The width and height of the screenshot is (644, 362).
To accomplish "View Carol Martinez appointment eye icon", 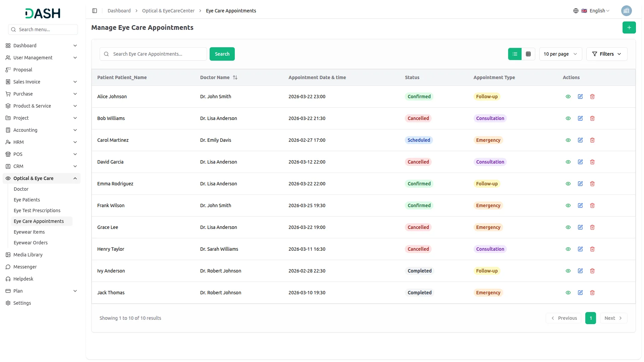I will click(x=568, y=140).
